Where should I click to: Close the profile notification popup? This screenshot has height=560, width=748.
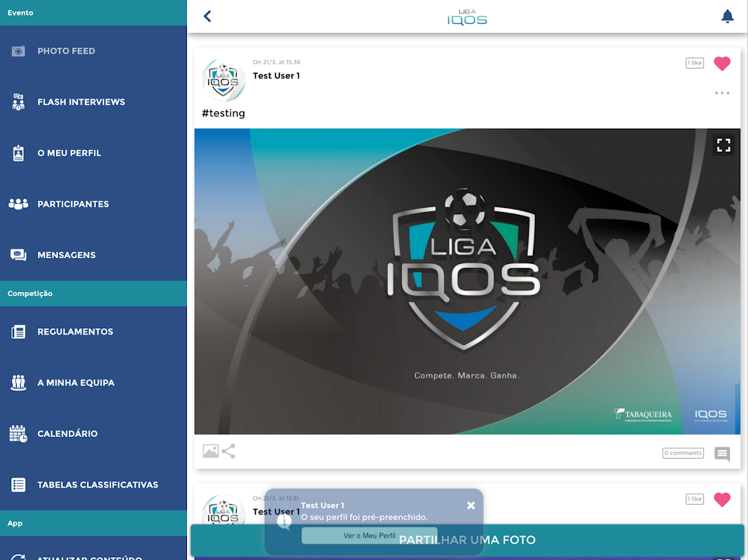tap(471, 505)
